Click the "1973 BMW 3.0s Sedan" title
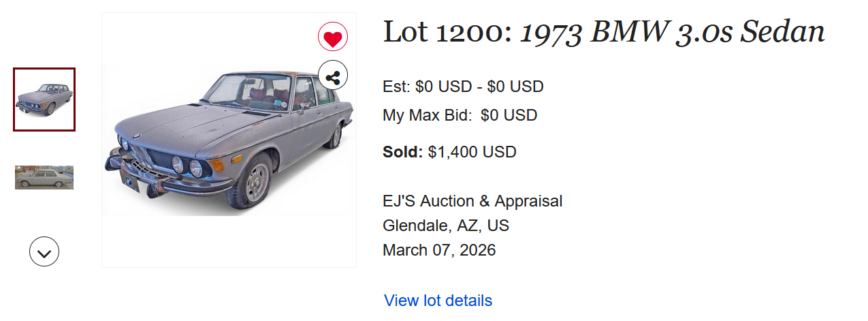 pyautogui.click(x=673, y=32)
